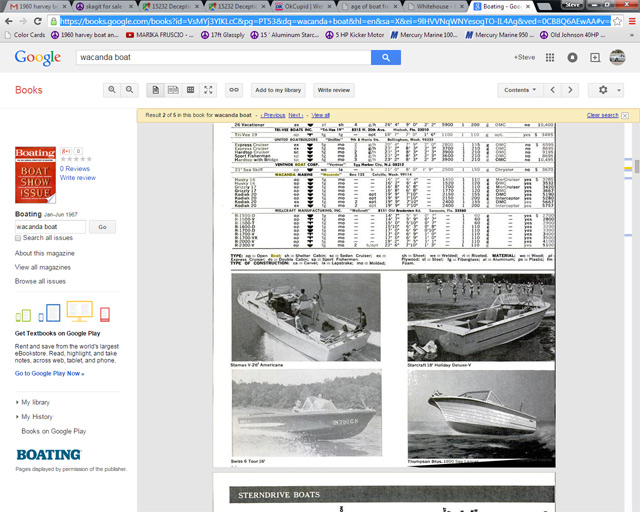Switch to two-page view

173,90
